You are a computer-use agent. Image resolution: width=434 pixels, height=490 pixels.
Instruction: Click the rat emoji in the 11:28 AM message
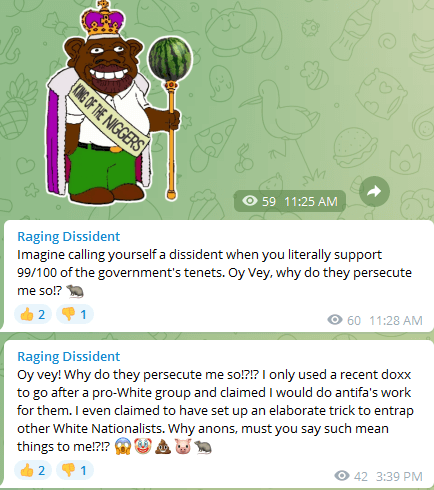point(75,291)
